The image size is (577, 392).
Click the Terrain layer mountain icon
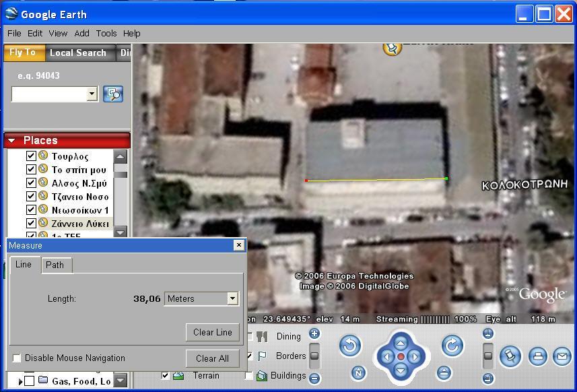[x=178, y=376]
